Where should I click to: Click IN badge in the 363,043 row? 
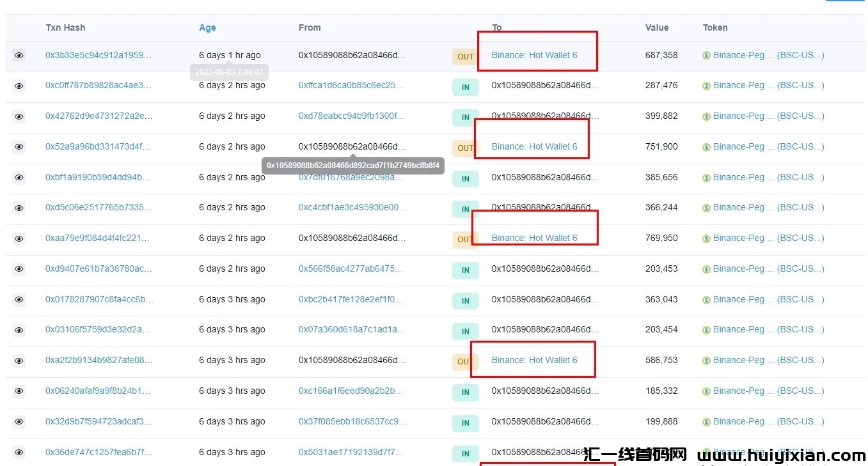coord(465,300)
